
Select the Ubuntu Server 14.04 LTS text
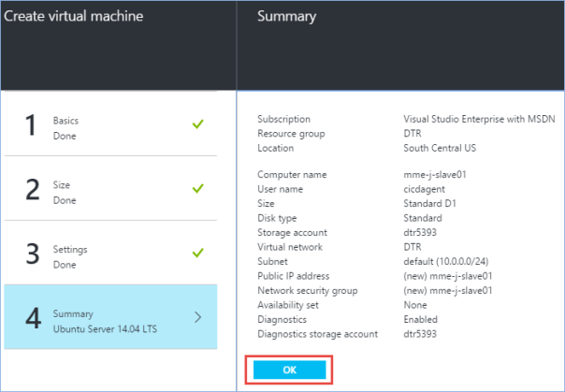pos(104,327)
